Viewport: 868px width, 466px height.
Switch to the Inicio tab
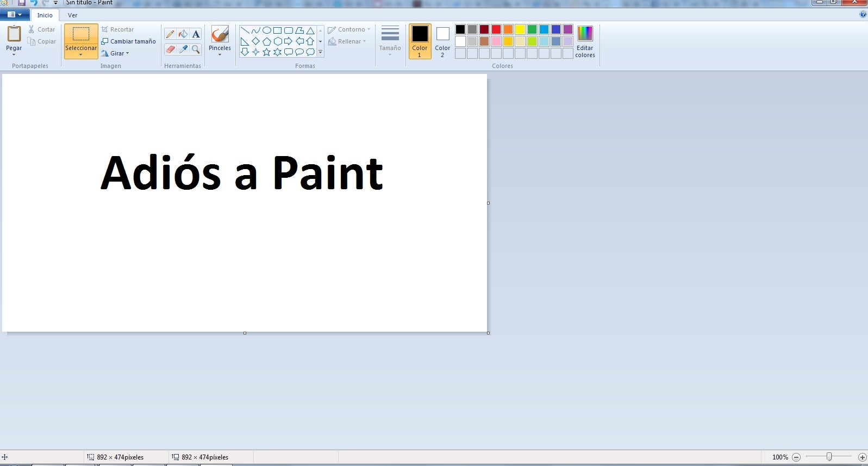point(45,15)
